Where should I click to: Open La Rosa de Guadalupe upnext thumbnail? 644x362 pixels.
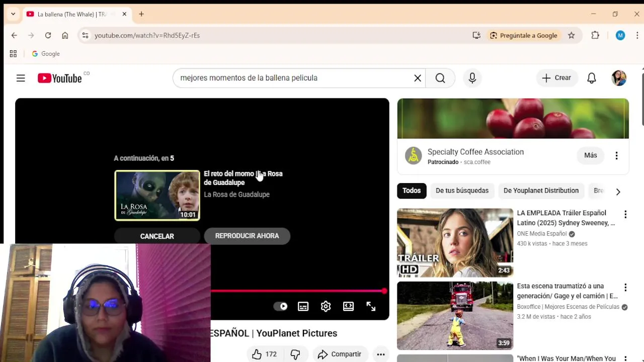(157, 196)
